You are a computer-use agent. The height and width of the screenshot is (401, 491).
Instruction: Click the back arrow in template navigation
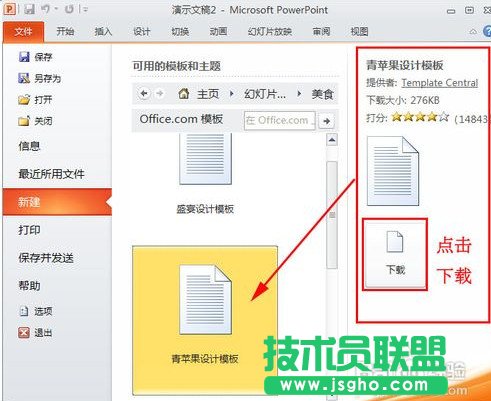tap(144, 94)
